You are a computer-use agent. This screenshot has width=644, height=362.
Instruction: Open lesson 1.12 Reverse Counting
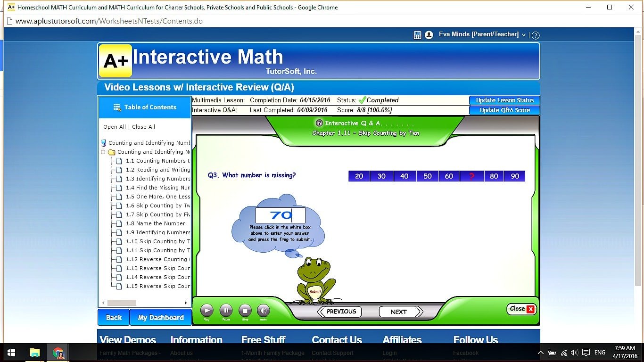pyautogui.click(x=157, y=259)
